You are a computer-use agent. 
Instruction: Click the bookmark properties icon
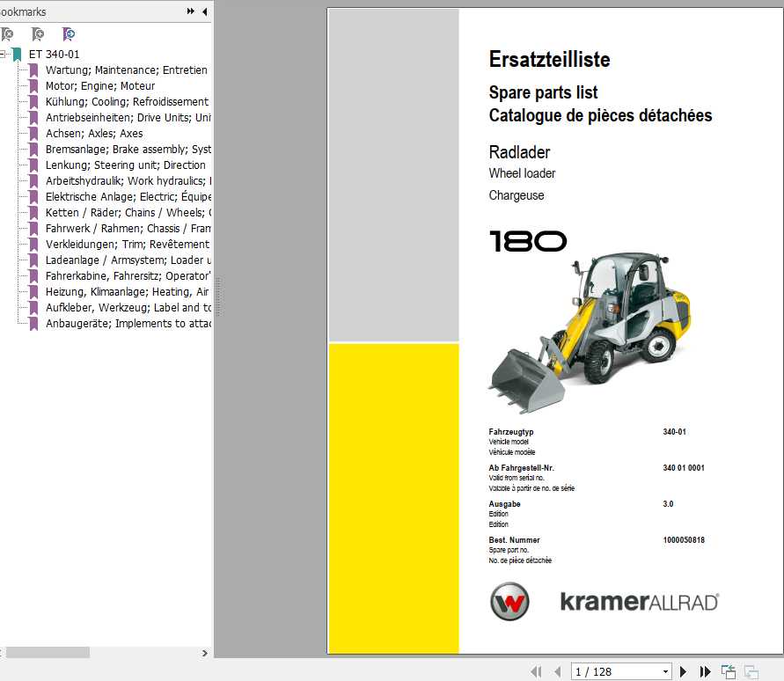tap(69, 34)
